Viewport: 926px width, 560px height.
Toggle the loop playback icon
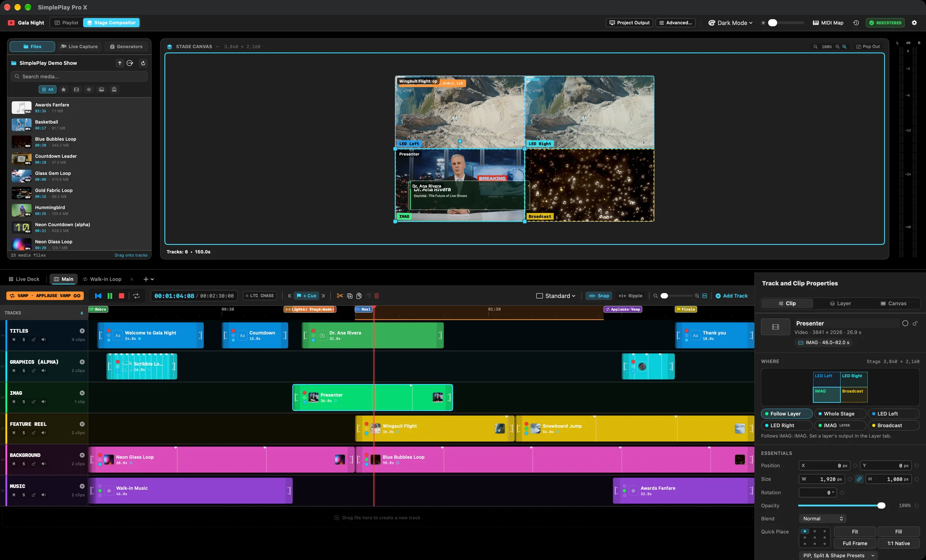pos(136,296)
